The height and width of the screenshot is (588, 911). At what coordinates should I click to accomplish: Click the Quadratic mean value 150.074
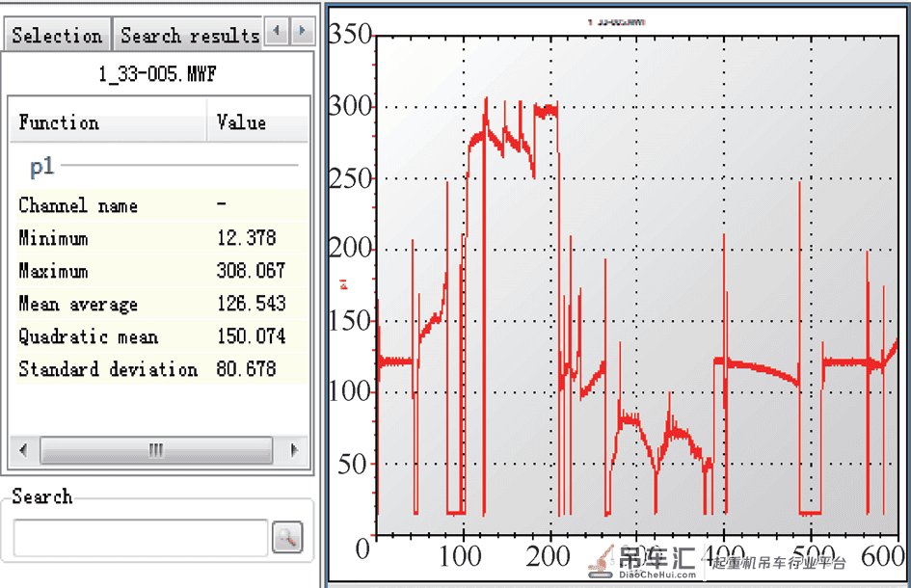click(252, 335)
